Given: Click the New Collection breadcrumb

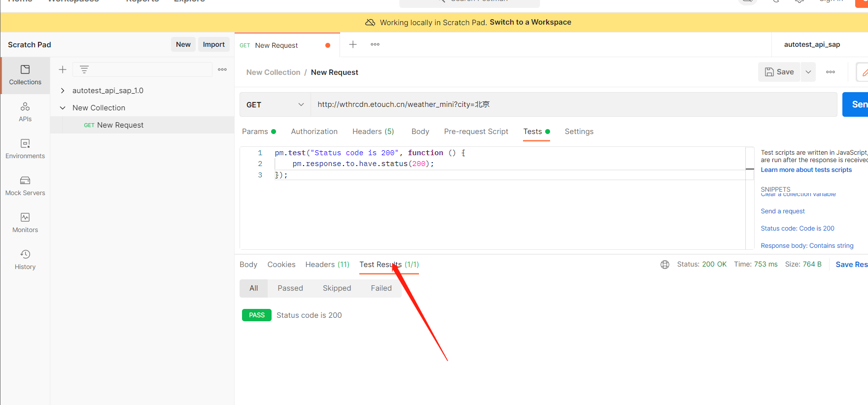Looking at the screenshot, I should click(x=273, y=72).
